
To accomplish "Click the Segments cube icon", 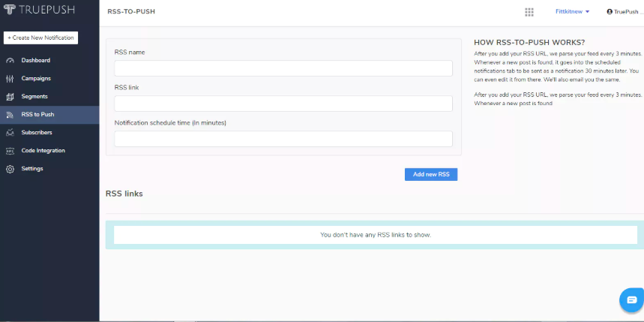I will coord(10,97).
